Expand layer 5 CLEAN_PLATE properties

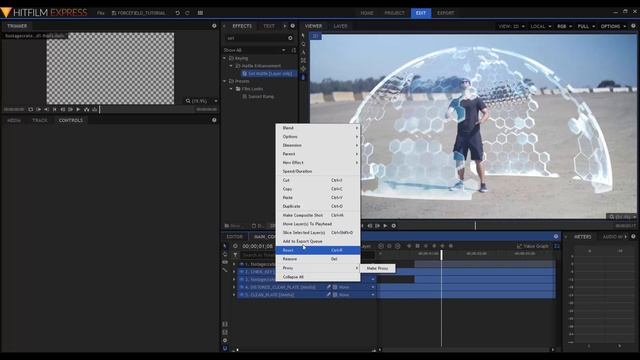(x=234, y=295)
